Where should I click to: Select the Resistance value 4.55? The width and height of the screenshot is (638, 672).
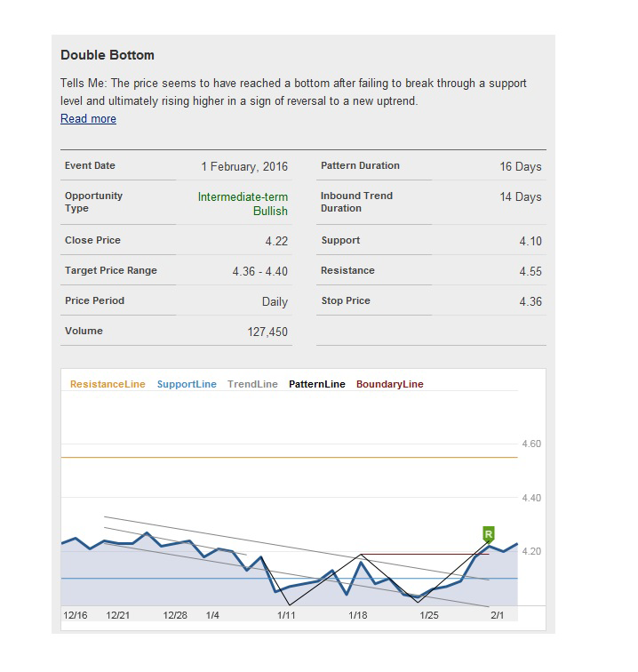coord(530,272)
